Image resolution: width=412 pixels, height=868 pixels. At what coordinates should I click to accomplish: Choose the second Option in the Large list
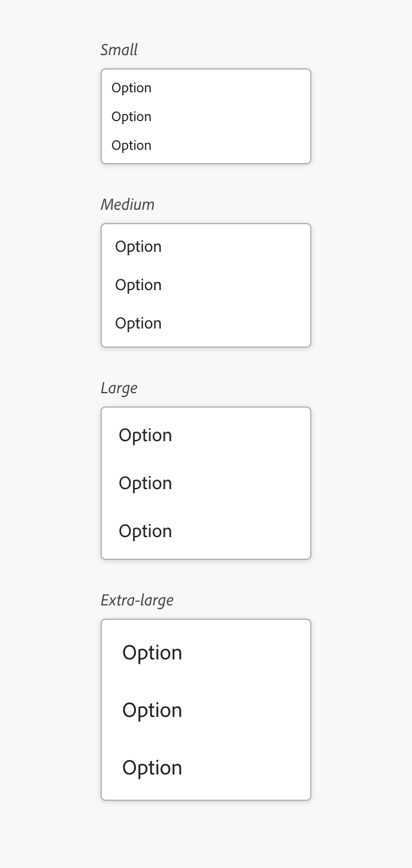(146, 483)
